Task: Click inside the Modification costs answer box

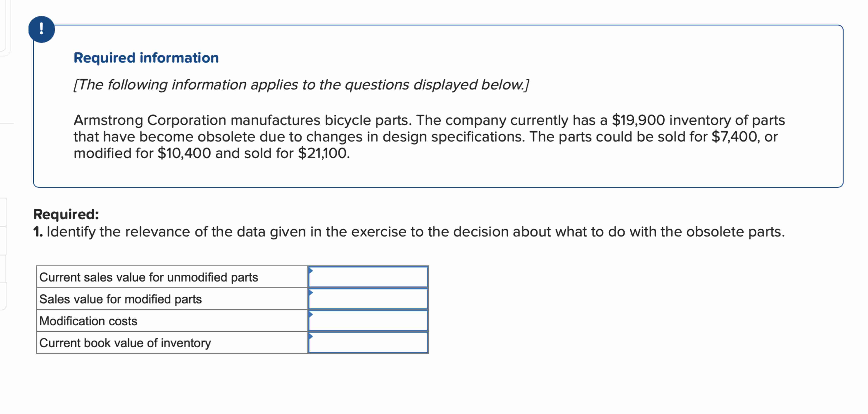Action: click(367, 321)
